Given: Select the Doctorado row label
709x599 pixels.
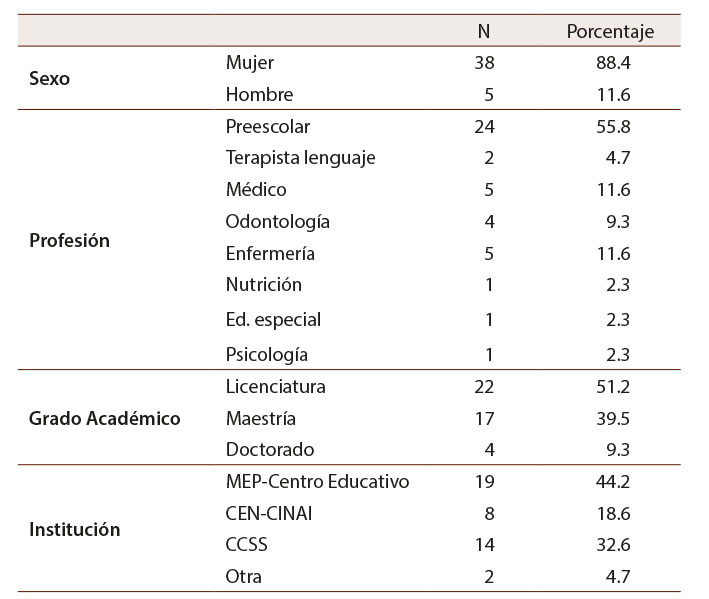Looking at the screenshot, I should [270, 449].
